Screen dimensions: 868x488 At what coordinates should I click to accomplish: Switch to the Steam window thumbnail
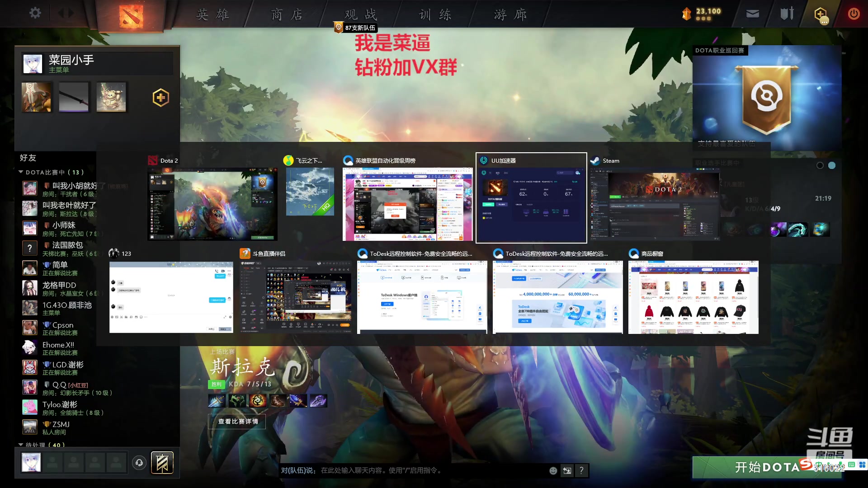pos(655,204)
